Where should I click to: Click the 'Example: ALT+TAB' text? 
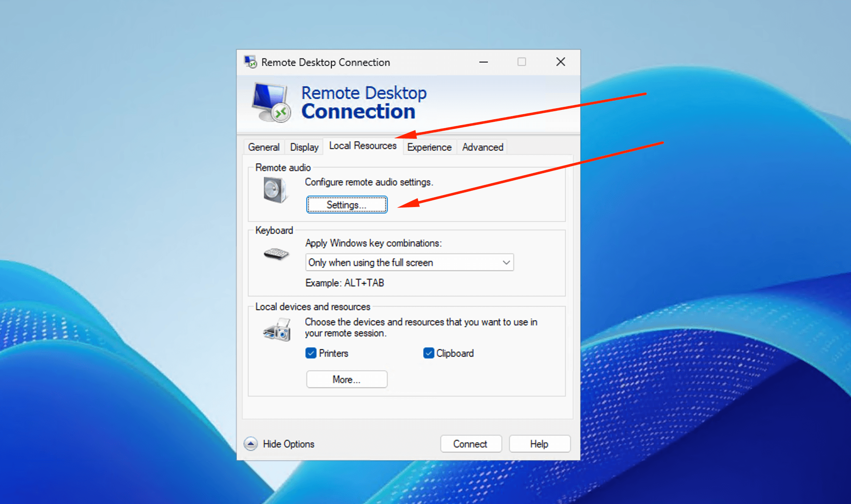pos(344,283)
